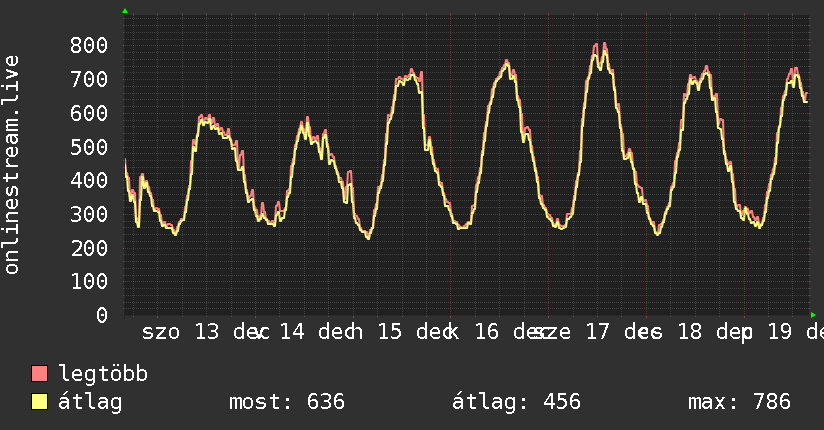Click the yellow 'átlag' legend color swatch

tap(39, 402)
